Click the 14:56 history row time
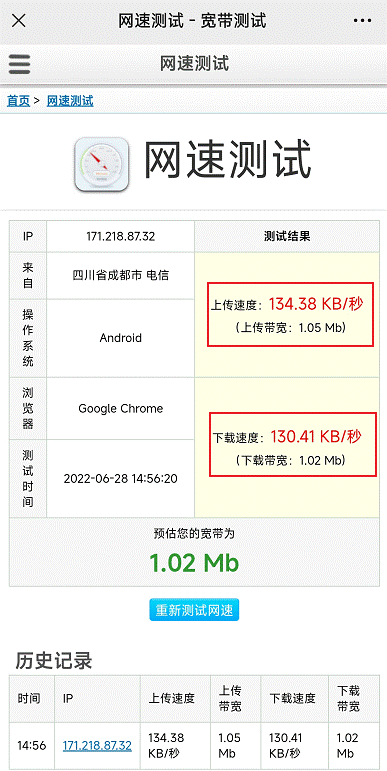 click(x=31, y=745)
